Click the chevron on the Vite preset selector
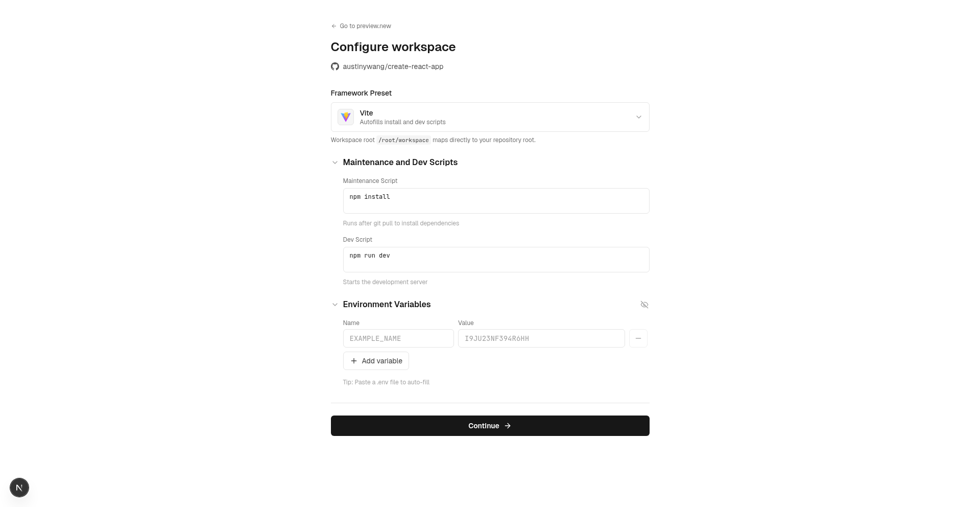 pos(638,117)
